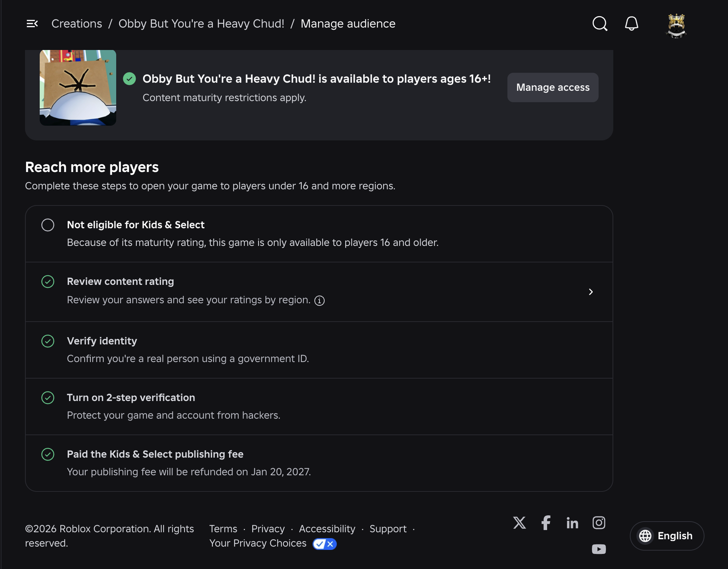Click the green checkmark beside the availability headline
This screenshot has height=569, width=728.
point(129,79)
